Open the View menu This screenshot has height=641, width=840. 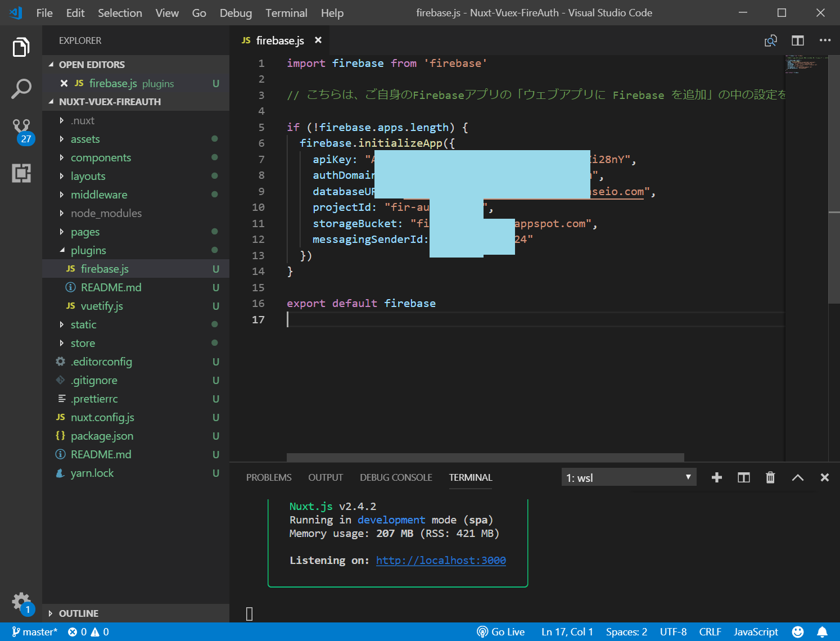click(x=167, y=13)
